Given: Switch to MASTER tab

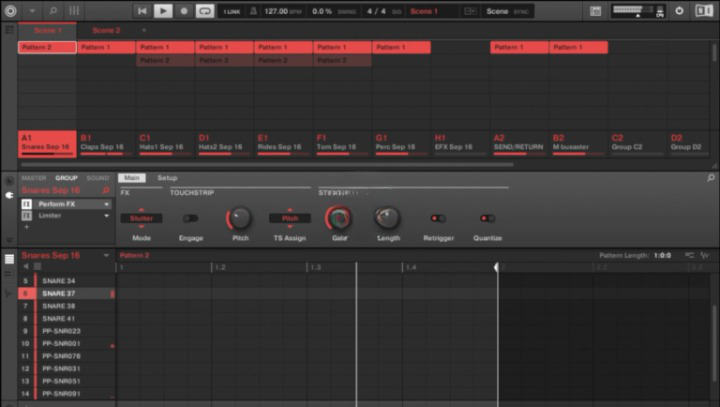Looking at the screenshot, I should (34, 178).
